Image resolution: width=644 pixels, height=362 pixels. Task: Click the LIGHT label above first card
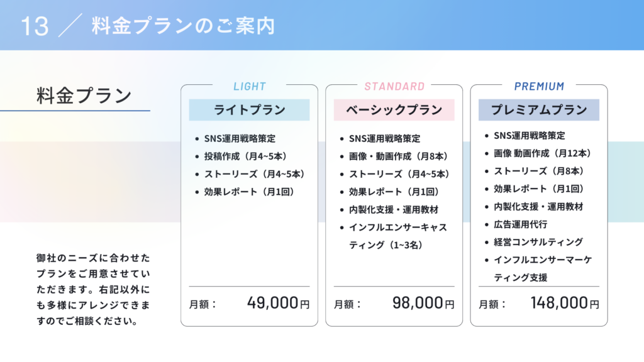coord(250,86)
